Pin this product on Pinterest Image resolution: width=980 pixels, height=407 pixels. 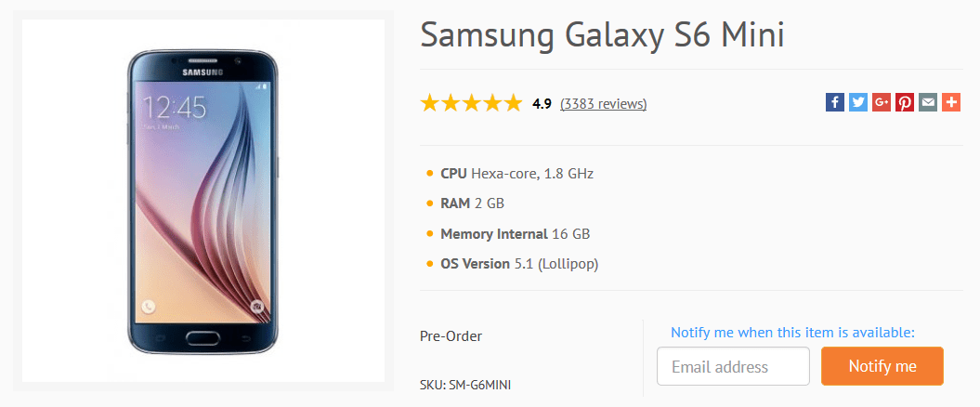point(905,103)
